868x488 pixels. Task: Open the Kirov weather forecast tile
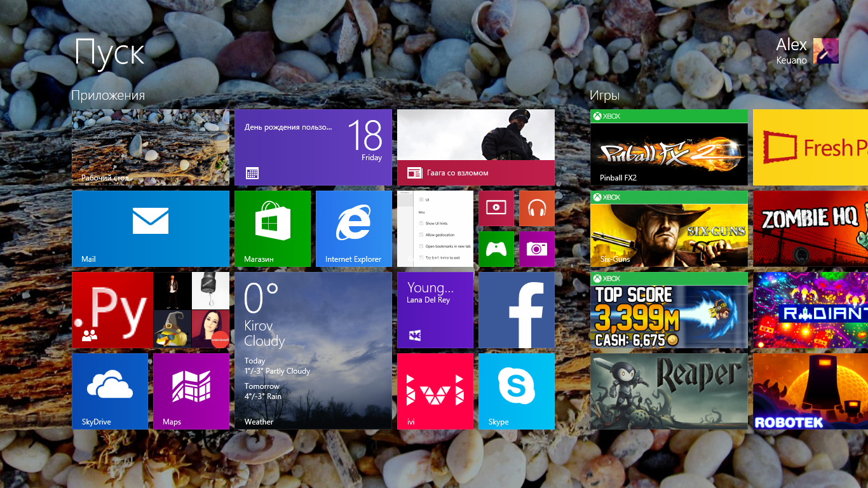(313, 349)
